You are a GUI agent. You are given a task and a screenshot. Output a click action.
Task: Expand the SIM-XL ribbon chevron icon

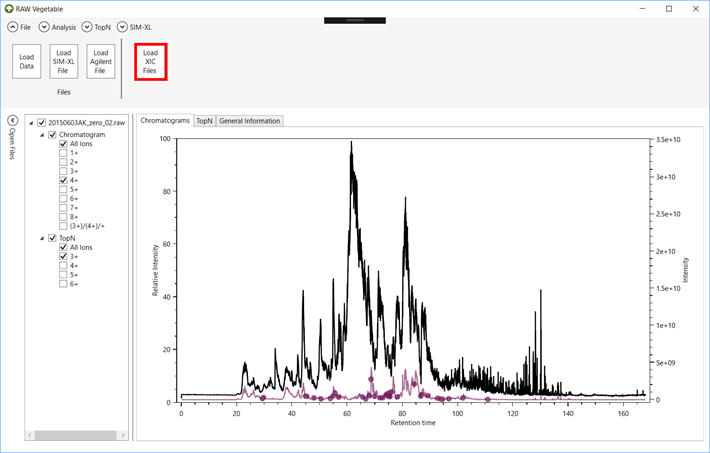click(122, 27)
